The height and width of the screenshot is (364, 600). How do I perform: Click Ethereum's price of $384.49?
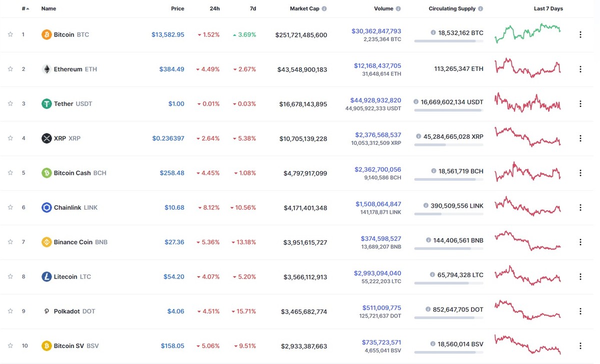(x=172, y=69)
